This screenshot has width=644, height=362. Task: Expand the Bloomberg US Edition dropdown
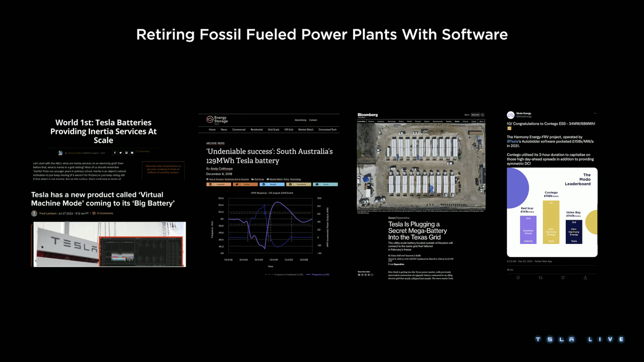[362, 117]
